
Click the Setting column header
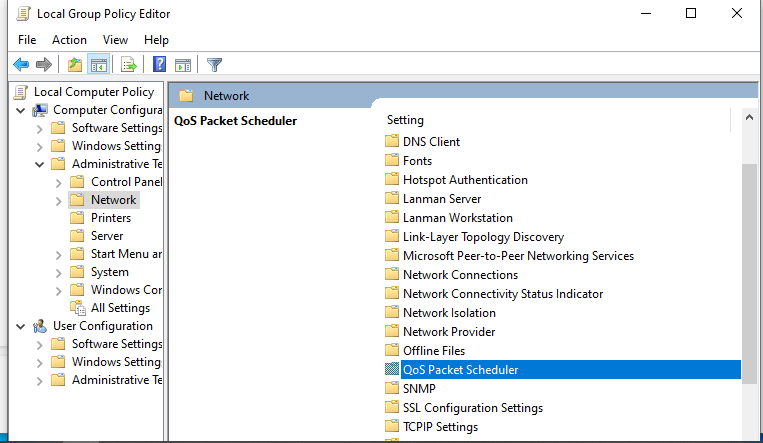406,120
